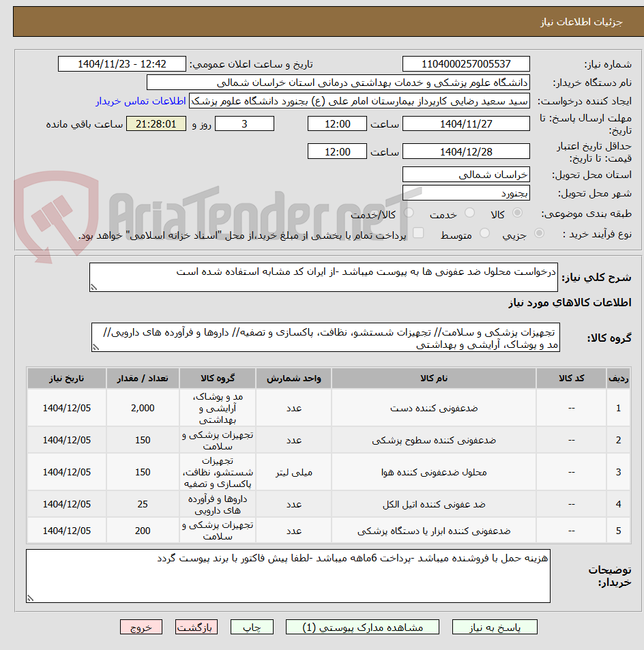Toggle the Islamic treasury payment checkbox
Screen dimensions: 644x650
pyautogui.click(x=418, y=233)
